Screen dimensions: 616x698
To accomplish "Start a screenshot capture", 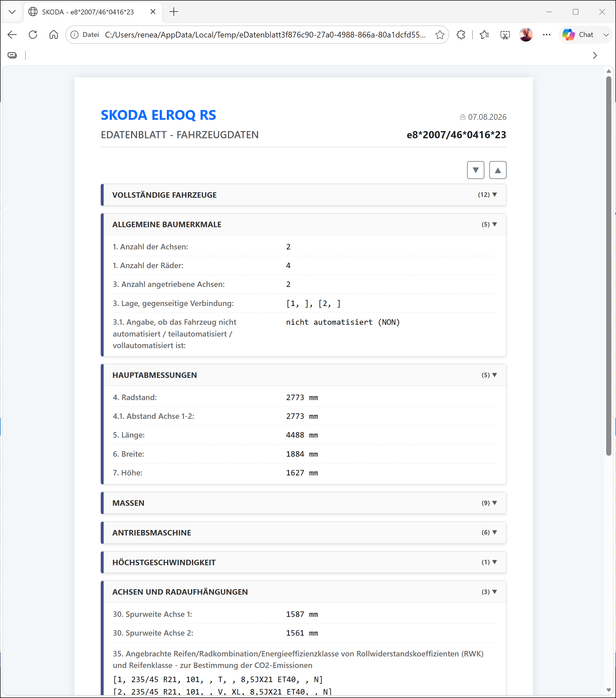I will click(x=505, y=35).
